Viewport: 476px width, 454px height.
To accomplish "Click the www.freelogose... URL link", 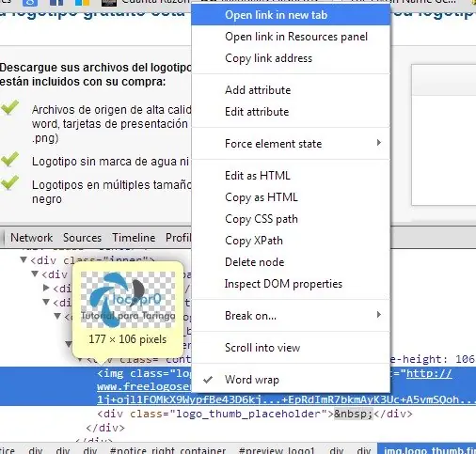I will 144,386.
